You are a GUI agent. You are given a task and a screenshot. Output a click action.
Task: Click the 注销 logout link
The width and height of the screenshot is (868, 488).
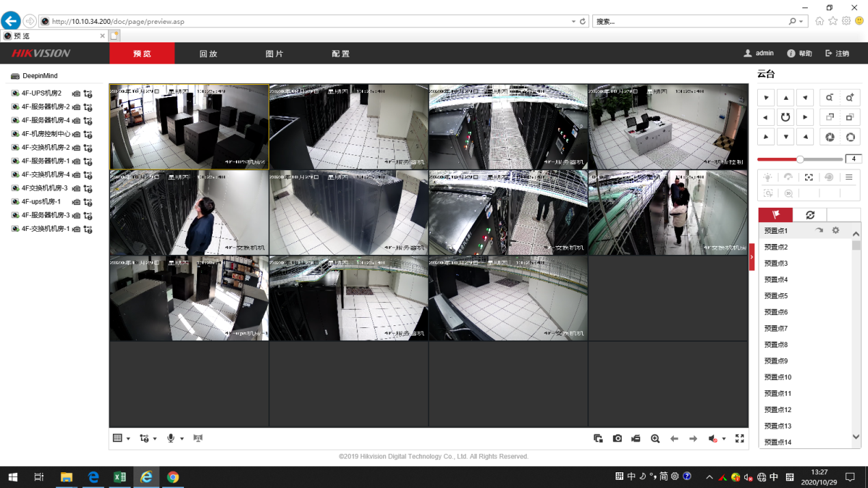click(837, 53)
